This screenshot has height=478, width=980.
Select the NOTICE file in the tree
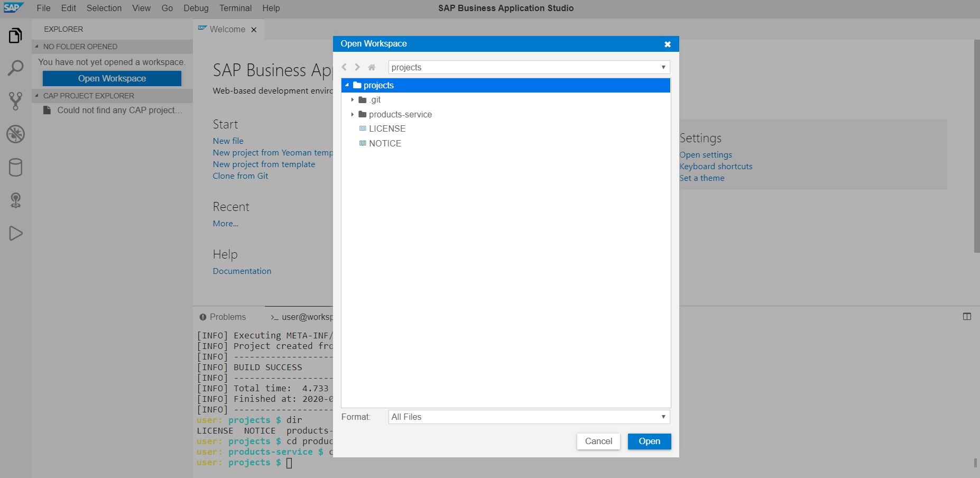point(506,143)
